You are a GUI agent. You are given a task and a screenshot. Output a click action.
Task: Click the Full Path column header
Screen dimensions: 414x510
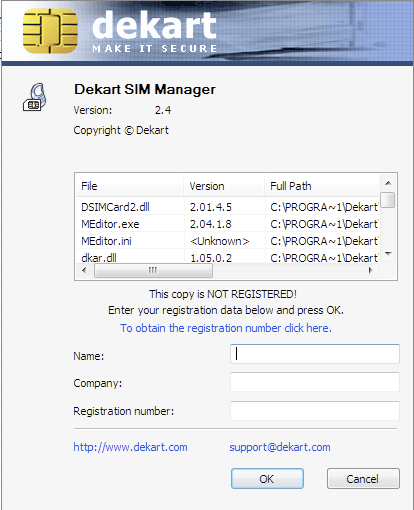322,186
